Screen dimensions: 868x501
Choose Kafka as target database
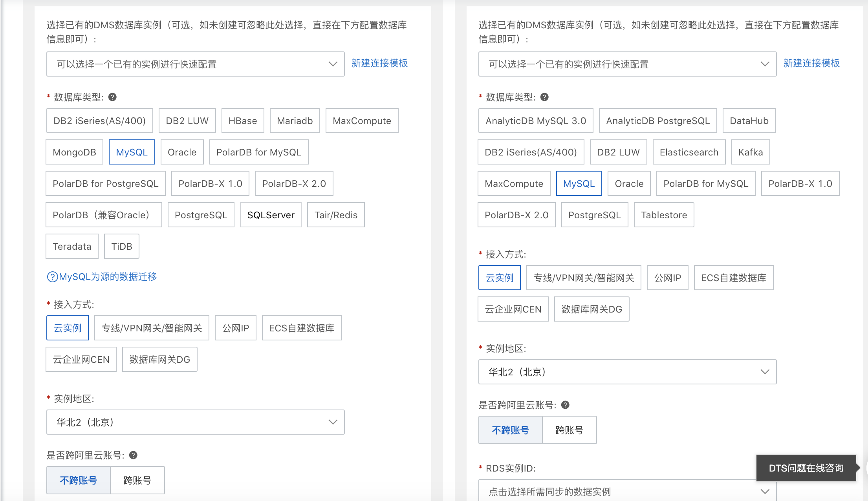click(751, 152)
